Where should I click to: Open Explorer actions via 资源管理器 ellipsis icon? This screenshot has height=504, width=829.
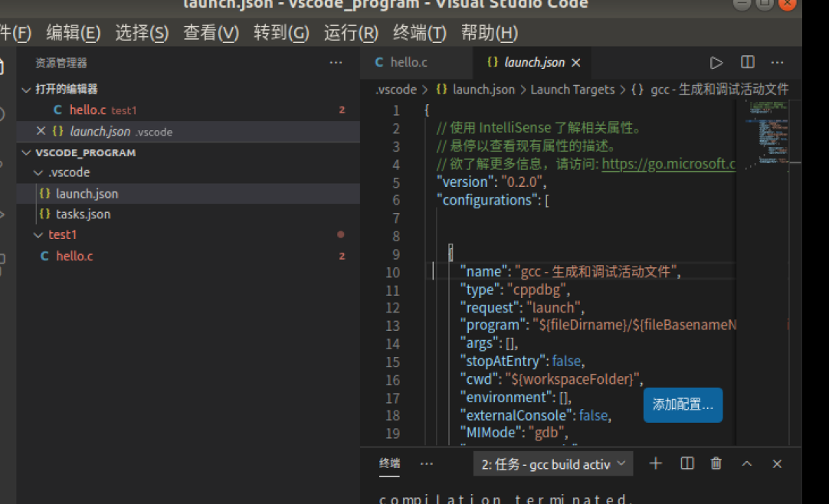click(x=335, y=62)
